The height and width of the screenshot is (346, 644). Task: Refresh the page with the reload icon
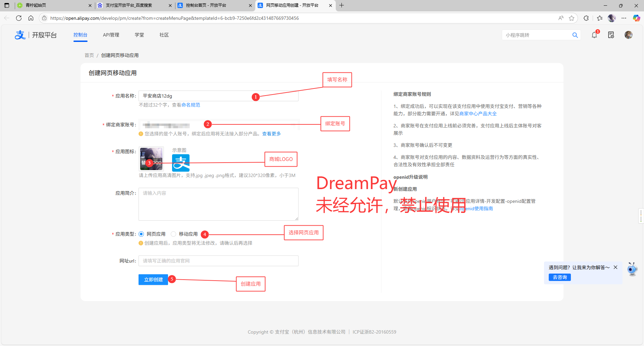(19, 18)
